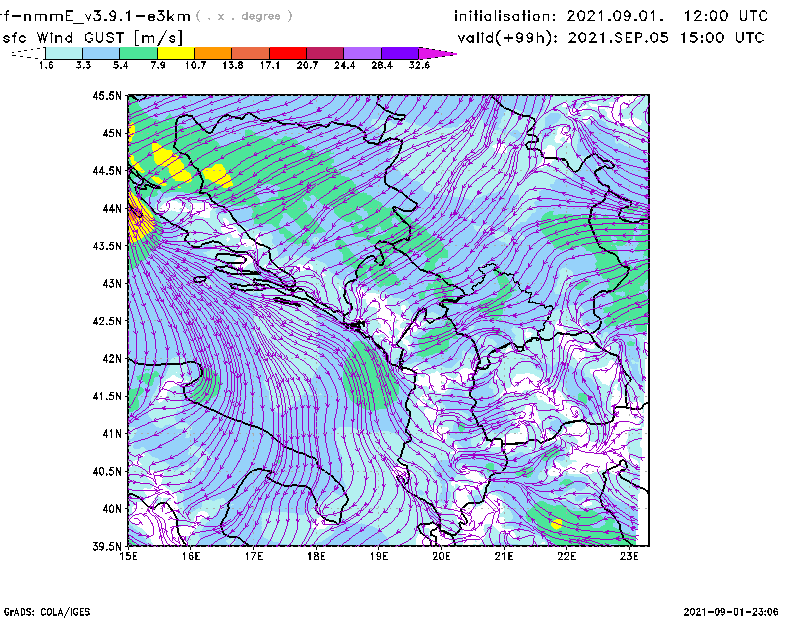Click the 44N latitude label
800x618 pixels.
tap(112, 208)
